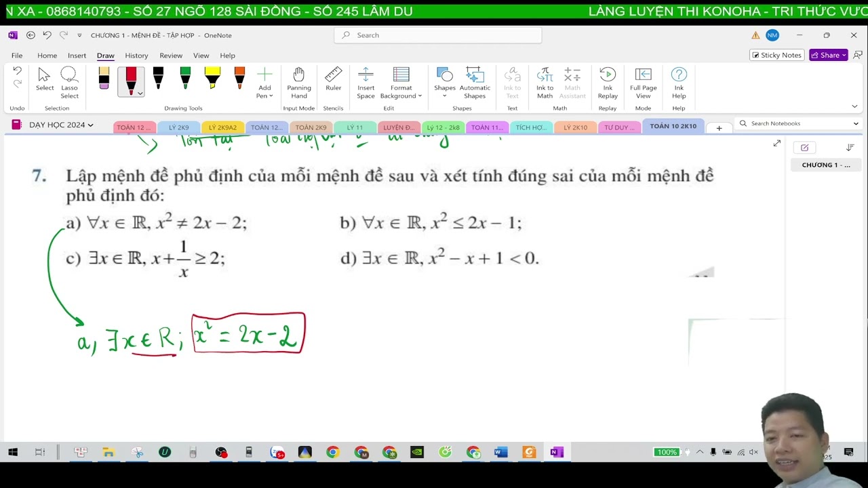Click the sort pages icon
868x488 pixels.
coord(850,148)
